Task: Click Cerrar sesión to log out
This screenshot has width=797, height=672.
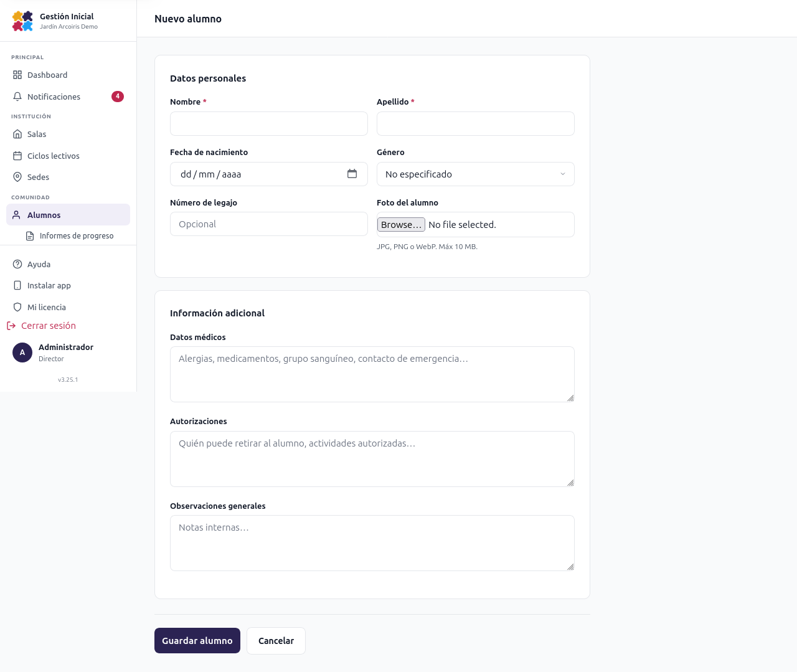Action: pyautogui.click(x=41, y=326)
